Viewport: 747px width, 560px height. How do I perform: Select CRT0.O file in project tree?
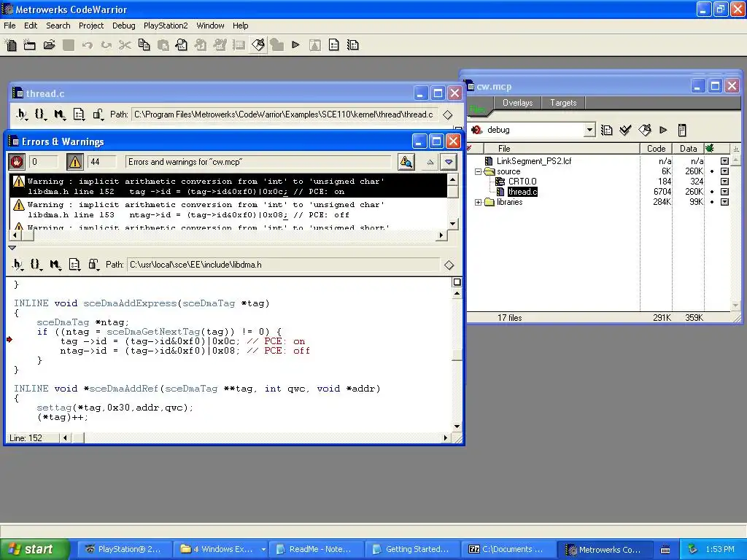point(522,182)
